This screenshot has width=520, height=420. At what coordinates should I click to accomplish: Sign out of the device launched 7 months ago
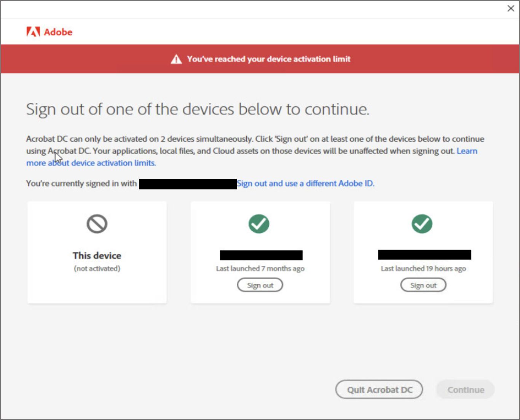[260, 285]
